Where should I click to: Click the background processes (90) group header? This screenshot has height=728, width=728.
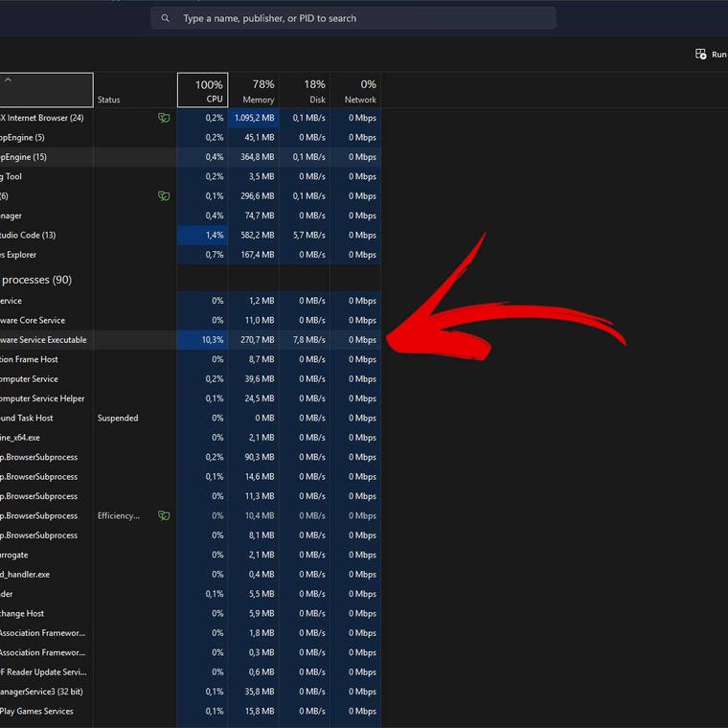click(36, 280)
